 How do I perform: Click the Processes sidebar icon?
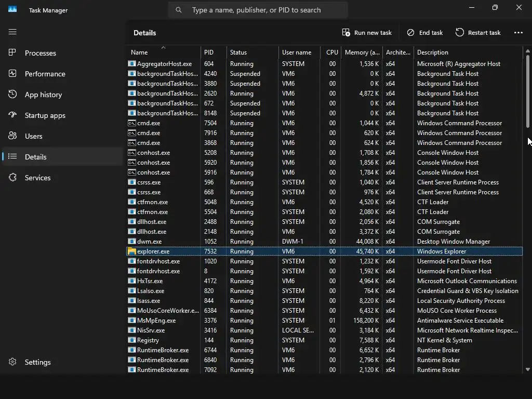[12, 52]
